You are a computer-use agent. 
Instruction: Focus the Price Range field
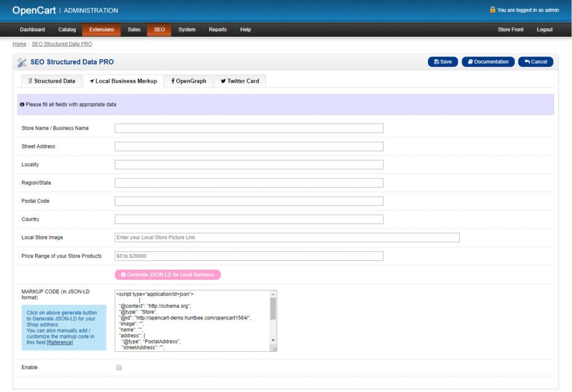(x=249, y=256)
